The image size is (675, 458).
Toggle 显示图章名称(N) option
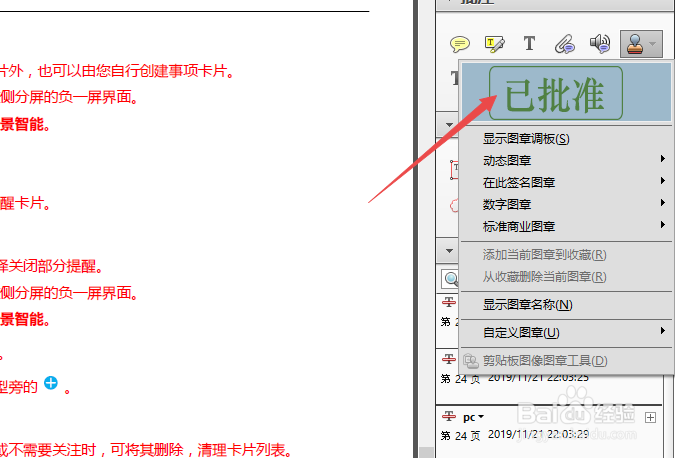coord(527,305)
